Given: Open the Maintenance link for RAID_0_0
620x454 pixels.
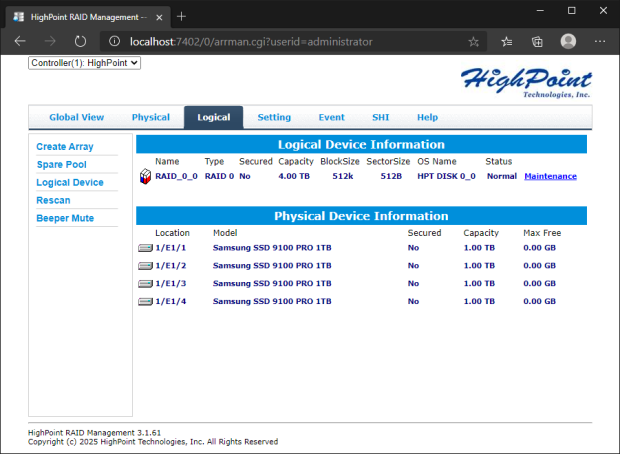Looking at the screenshot, I should pos(550,177).
